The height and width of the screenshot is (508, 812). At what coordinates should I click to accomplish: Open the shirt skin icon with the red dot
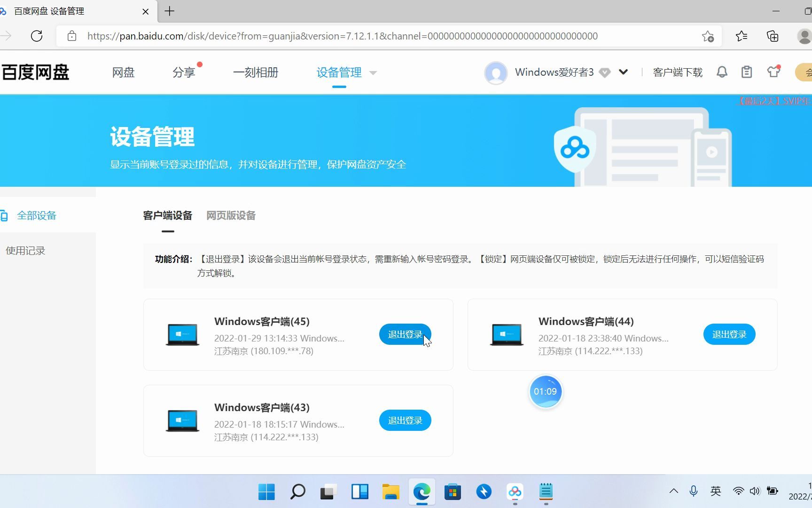click(x=773, y=71)
